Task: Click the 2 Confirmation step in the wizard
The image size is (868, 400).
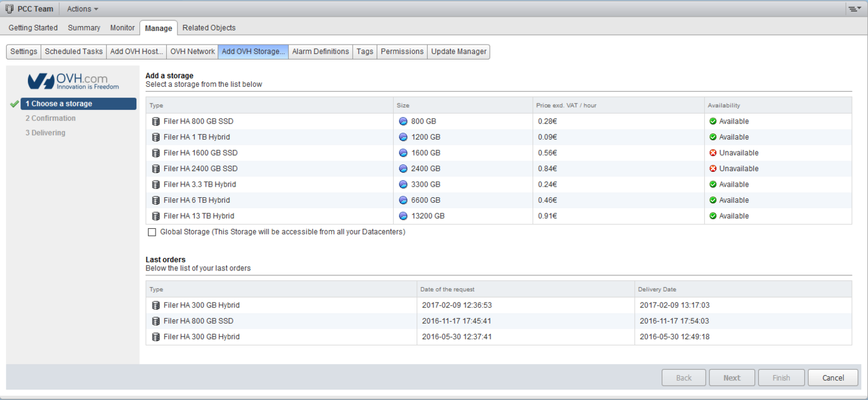Action: tap(50, 118)
